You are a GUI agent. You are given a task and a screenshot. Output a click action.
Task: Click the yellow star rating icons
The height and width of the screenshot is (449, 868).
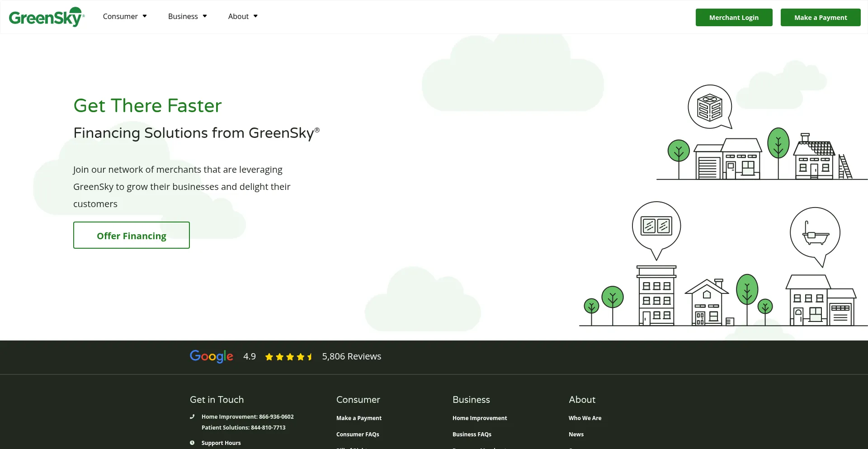pos(288,357)
